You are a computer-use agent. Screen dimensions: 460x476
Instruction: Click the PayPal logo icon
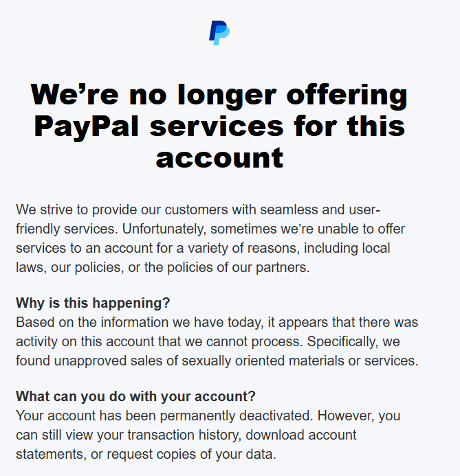click(x=219, y=33)
